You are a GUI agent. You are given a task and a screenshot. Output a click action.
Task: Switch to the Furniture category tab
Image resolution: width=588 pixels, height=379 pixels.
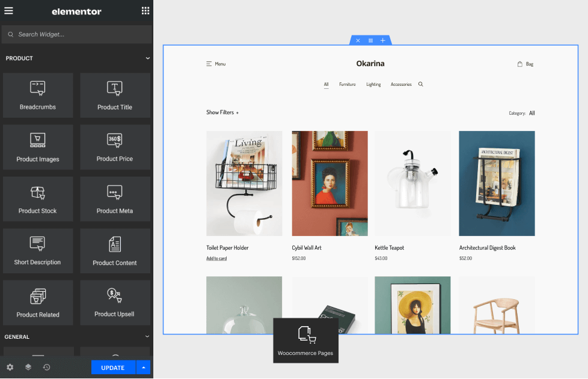pyautogui.click(x=347, y=85)
